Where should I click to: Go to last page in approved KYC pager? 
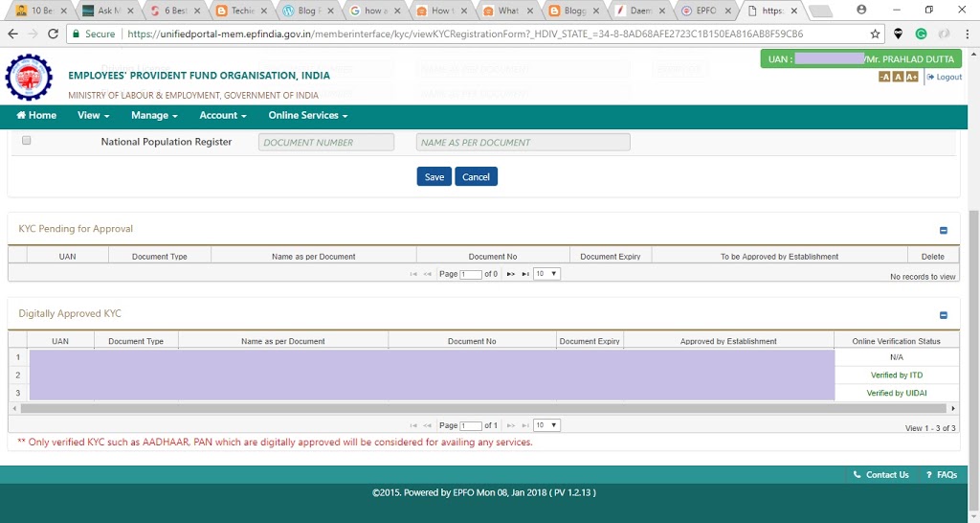(525, 425)
